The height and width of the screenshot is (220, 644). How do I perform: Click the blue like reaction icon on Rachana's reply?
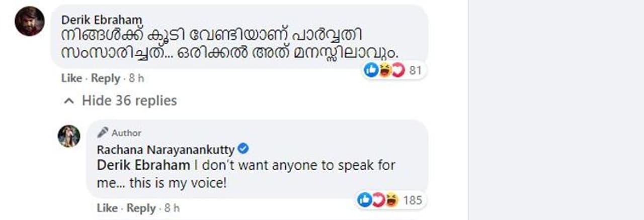coord(364,200)
